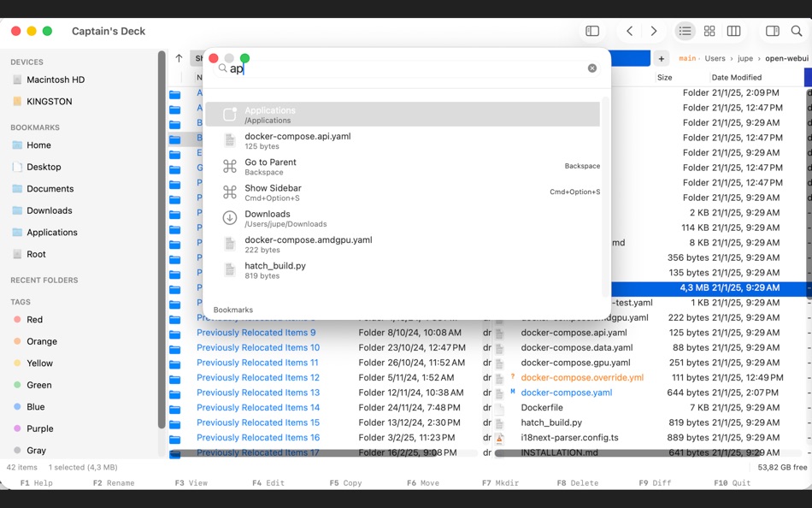Click F4 Edit in the function bar
Viewport: 812px width, 508px height.
268,483
